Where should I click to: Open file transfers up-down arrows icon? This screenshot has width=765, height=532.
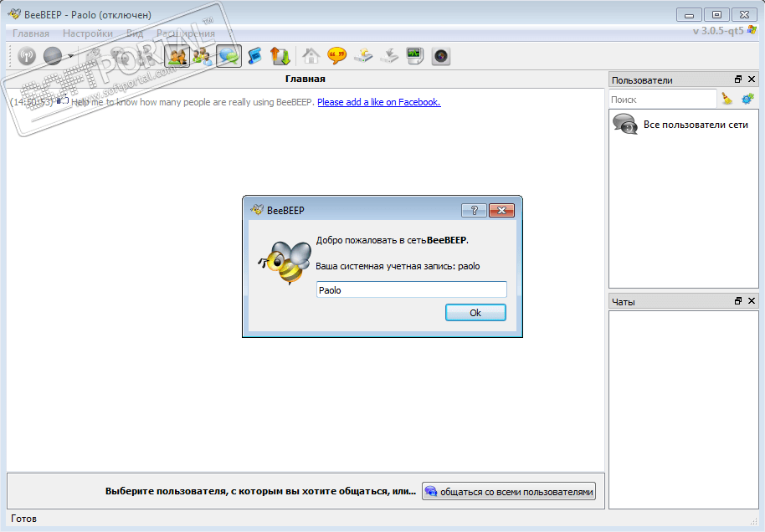tap(280, 56)
